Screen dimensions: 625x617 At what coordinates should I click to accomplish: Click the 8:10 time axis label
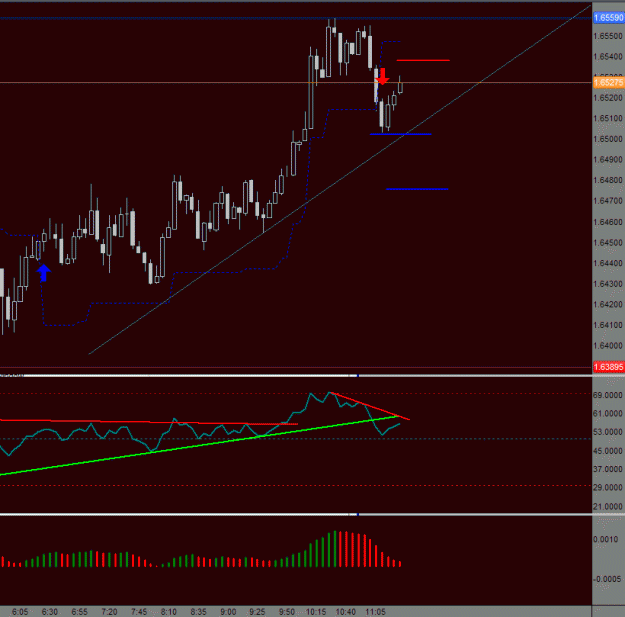point(169,612)
